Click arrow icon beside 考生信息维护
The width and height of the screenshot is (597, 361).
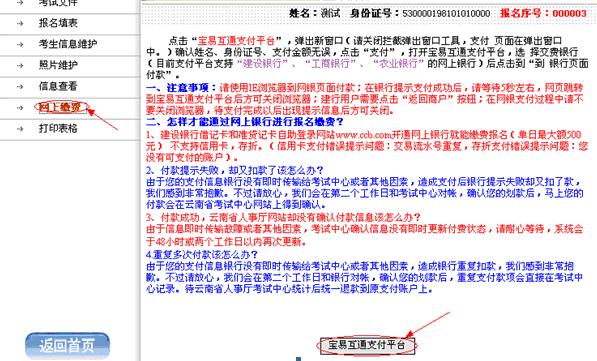click(20, 44)
